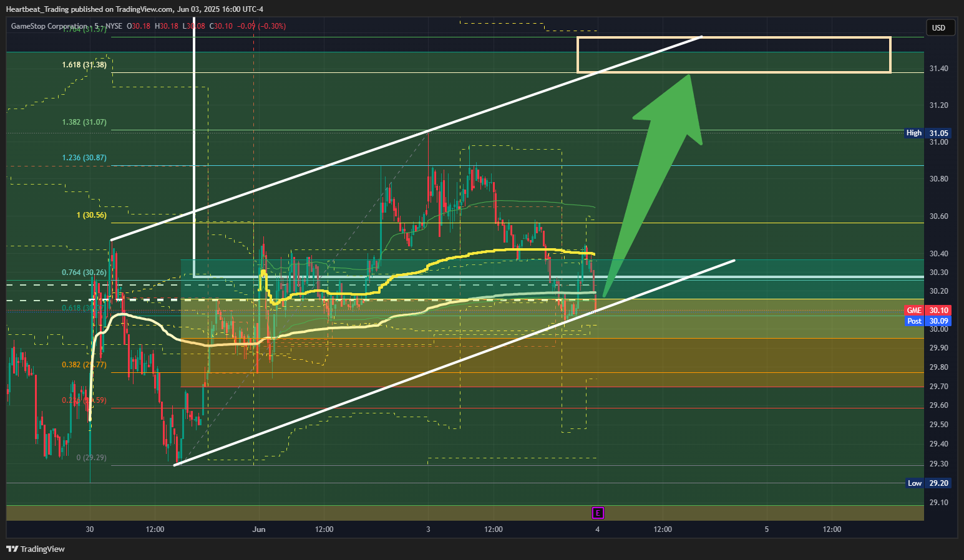Click the 0.764 (30.26) Fibonacci label
Viewport: 964px width, 560px height.
(84, 273)
